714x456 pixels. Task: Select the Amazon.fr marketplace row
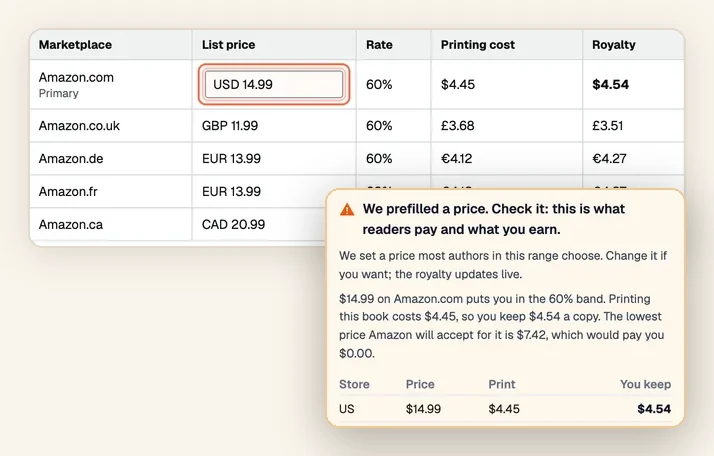coord(178,191)
